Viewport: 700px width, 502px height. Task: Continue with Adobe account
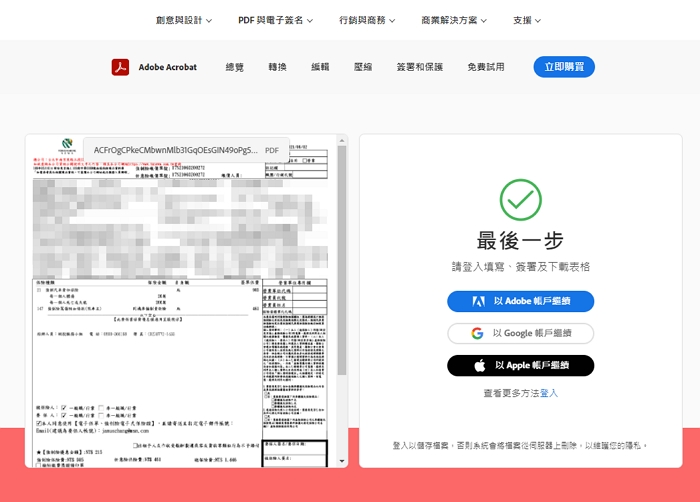tap(521, 301)
